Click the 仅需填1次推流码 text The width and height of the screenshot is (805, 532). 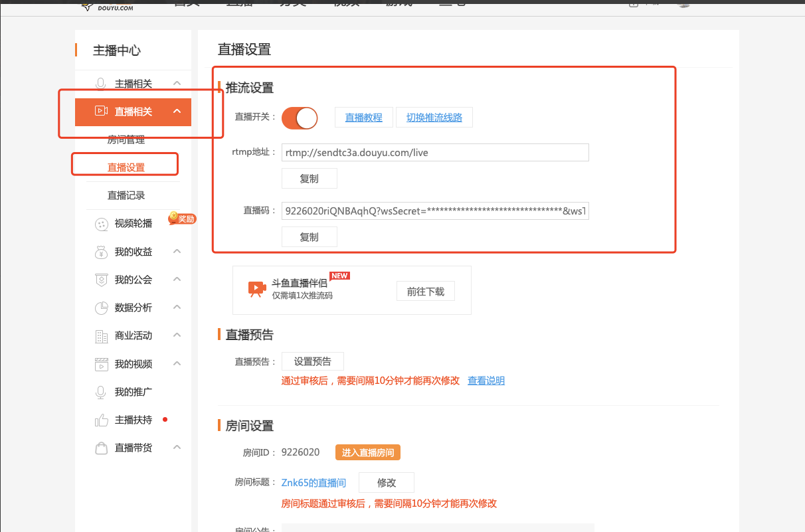(x=302, y=296)
